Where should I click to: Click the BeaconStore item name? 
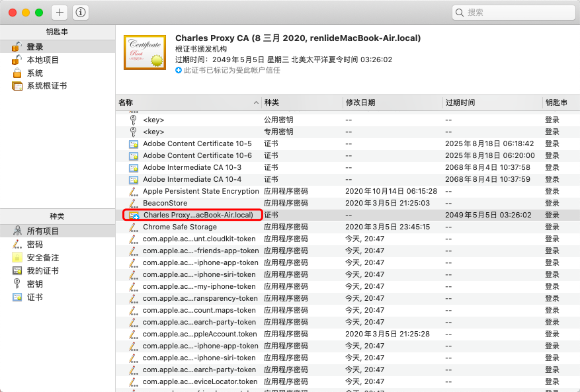click(165, 203)
